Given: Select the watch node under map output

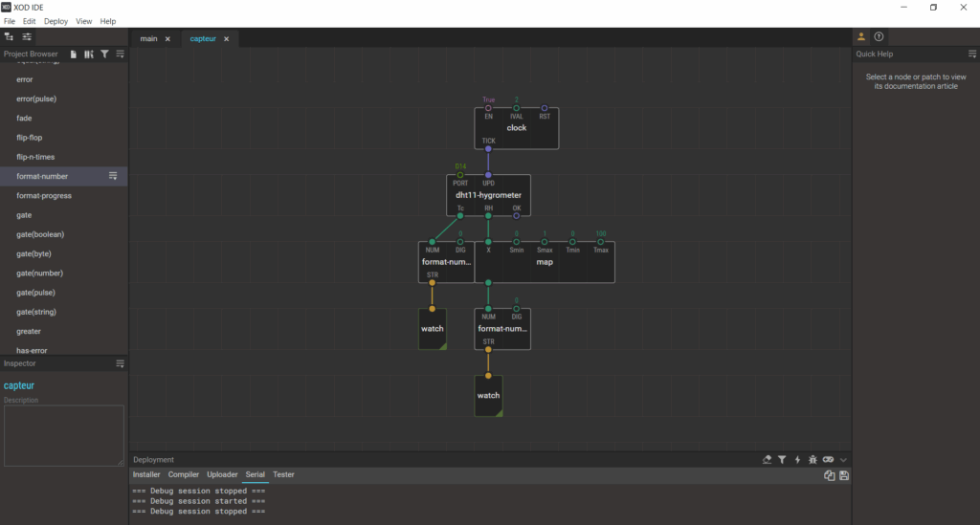Looking at the screenshot, I should tap(488, 396).
